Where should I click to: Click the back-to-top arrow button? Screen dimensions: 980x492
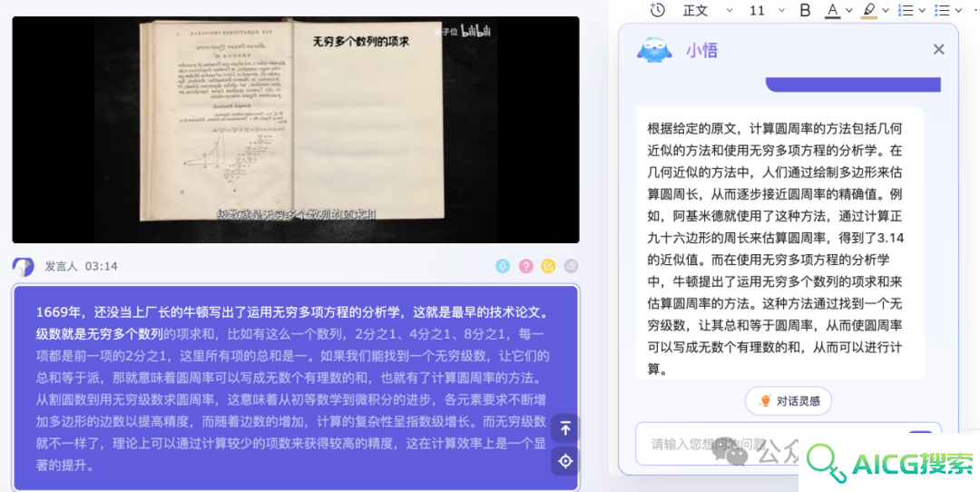pyautogui.click(x=565, y=428)
